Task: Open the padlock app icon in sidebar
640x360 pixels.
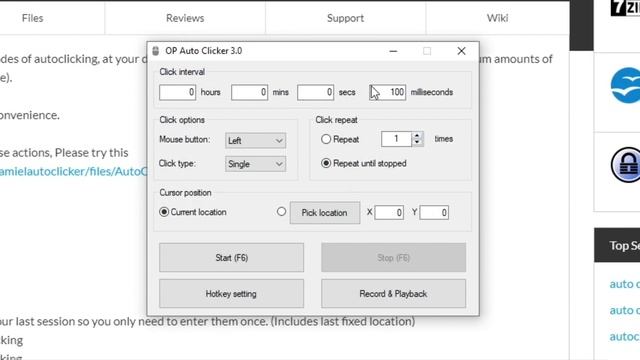Action: (625, 165)
